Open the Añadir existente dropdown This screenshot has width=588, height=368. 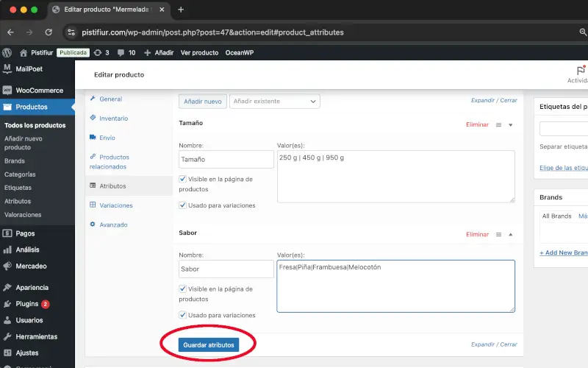tap(274, 102)
